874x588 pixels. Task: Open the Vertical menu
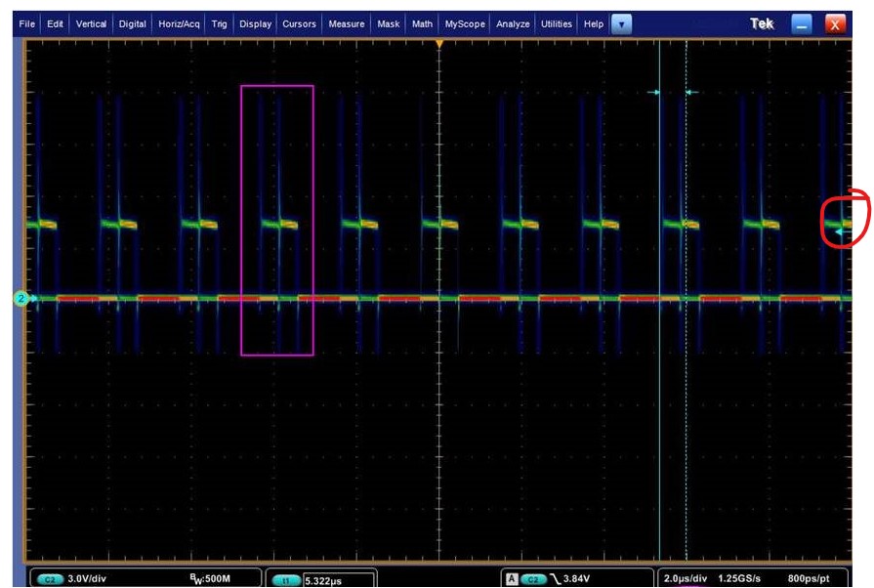(91, 24)
